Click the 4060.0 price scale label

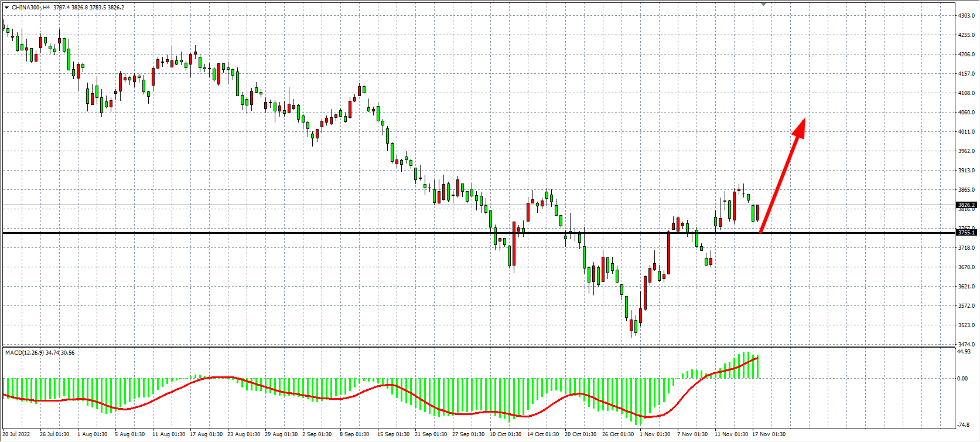(966, 113)
